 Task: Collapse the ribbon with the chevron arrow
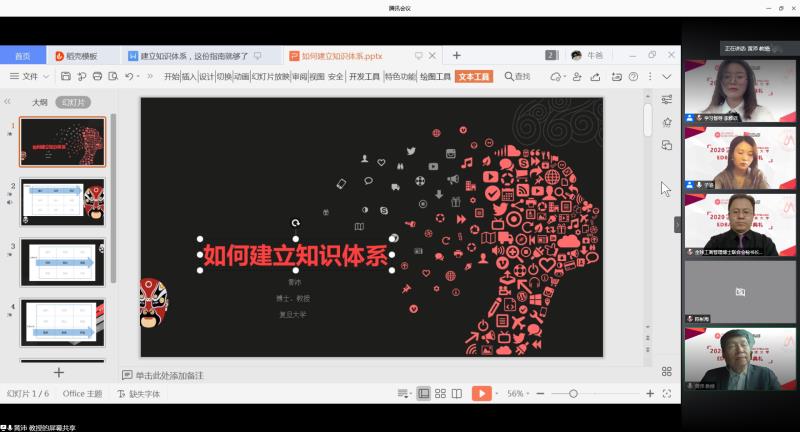667,77
